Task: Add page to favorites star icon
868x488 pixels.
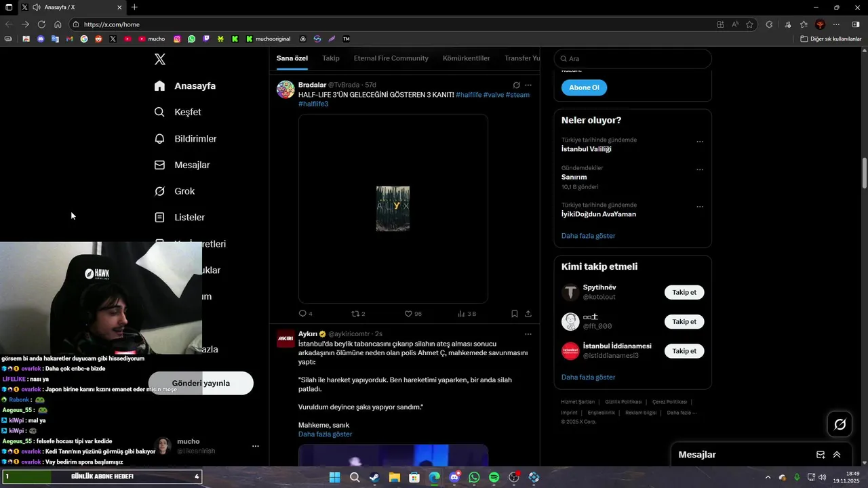Action: (749, 24)
